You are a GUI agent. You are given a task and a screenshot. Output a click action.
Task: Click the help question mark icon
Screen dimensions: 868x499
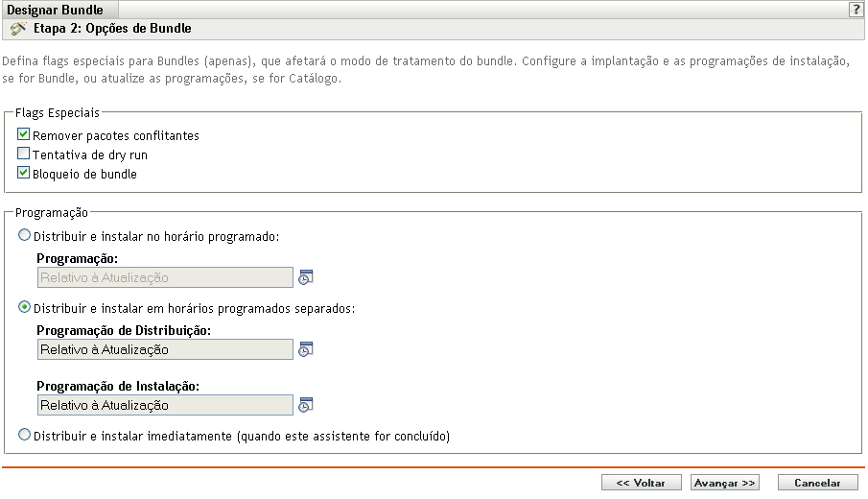pos(855,8)
